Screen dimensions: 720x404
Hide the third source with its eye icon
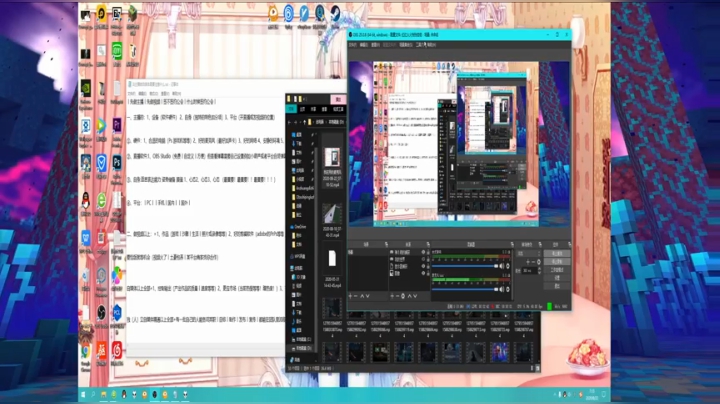pos(423,266)
